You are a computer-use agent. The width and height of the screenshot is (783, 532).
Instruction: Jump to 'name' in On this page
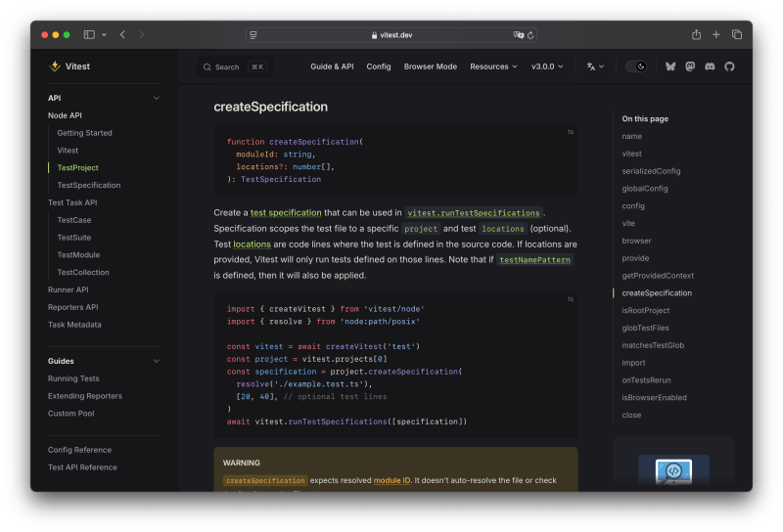tap(631, 136)
